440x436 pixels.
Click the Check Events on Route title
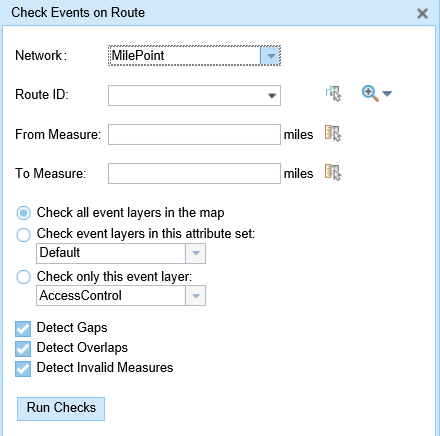click(x=78, y=13)
